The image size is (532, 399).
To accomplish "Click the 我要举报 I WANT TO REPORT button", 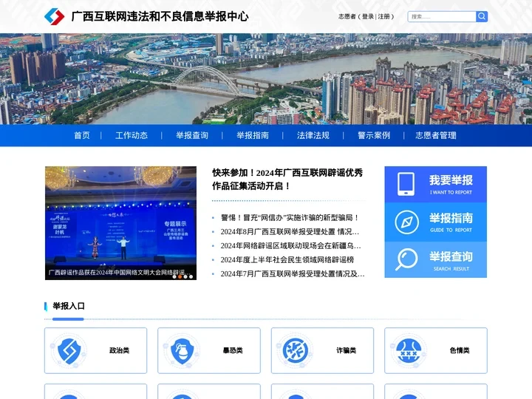I will tap(436, 184).
